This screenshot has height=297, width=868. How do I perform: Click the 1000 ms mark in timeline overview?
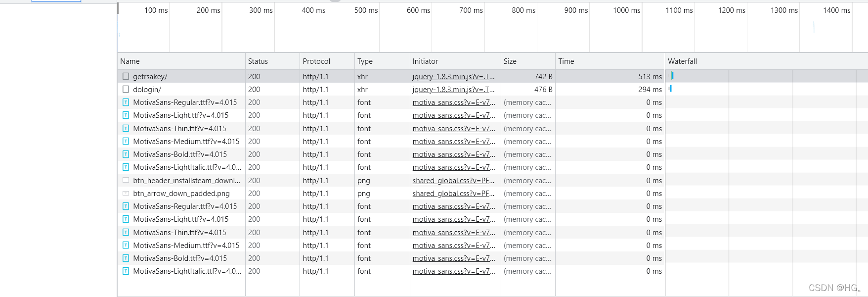627,10
